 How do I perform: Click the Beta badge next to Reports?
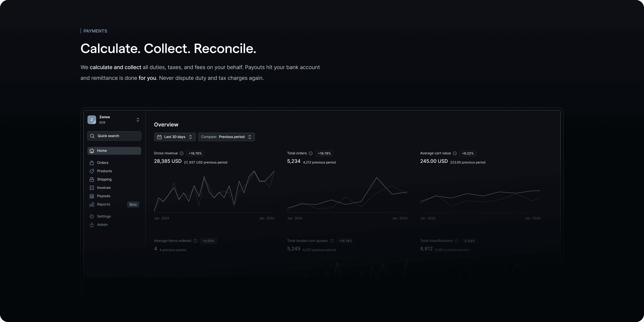point(133,204)
